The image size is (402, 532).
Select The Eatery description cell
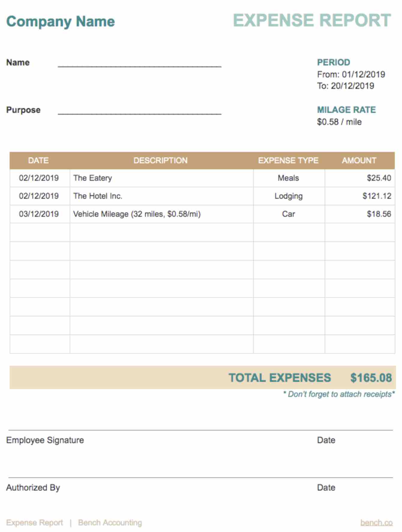[x=162, y=178]
